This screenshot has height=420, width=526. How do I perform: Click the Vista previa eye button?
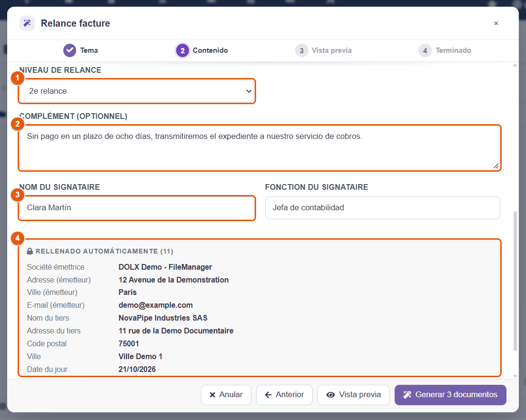pyautogui.click(x=354, y=395)
